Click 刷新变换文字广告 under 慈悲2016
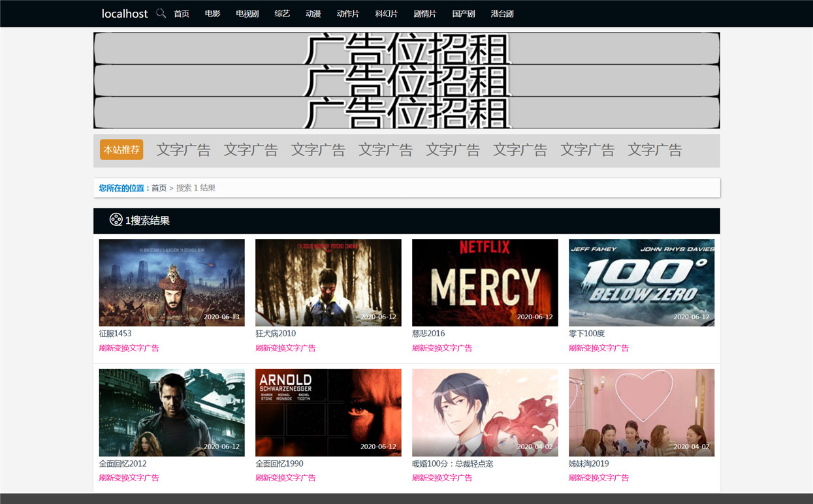 tap(442, 348)
